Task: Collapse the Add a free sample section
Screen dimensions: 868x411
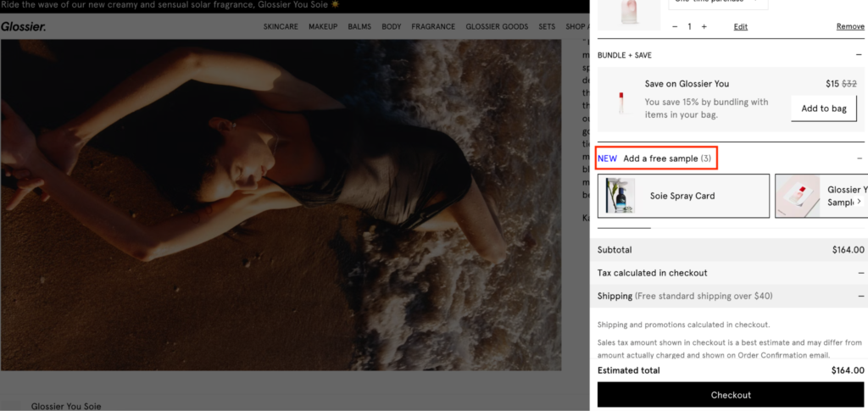Action: (x=860, y=158)
